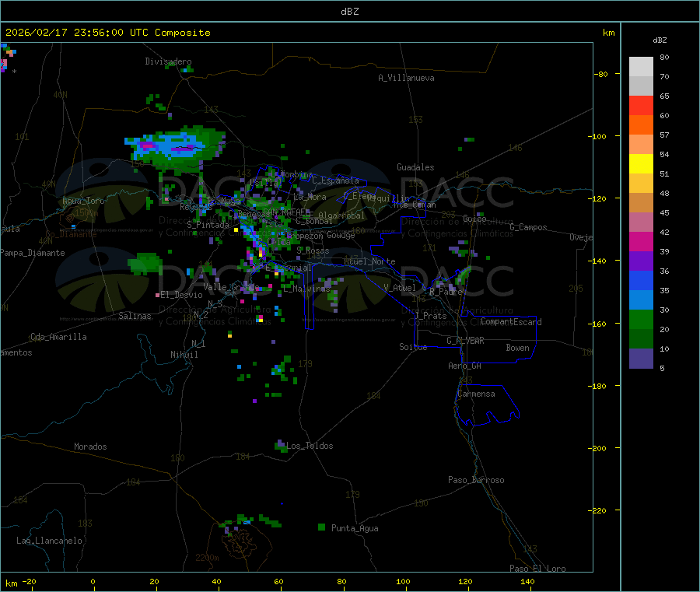Click the green 30 dBZ legend swatch
Screen dimensions: 700x592
point(641,319)
